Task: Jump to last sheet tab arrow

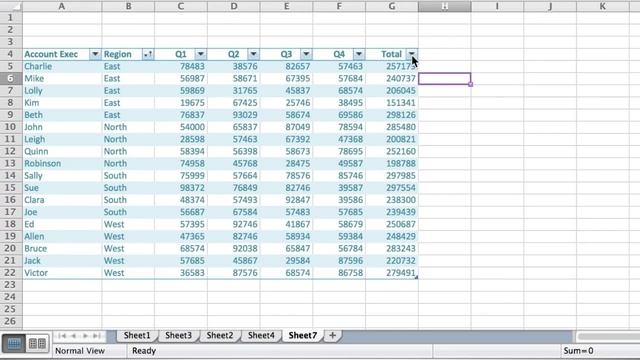Action: pos(97,336)
